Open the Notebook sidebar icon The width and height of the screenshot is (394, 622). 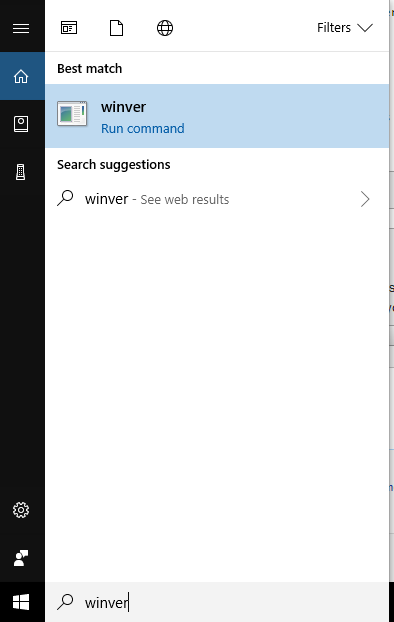click(21, 124)
